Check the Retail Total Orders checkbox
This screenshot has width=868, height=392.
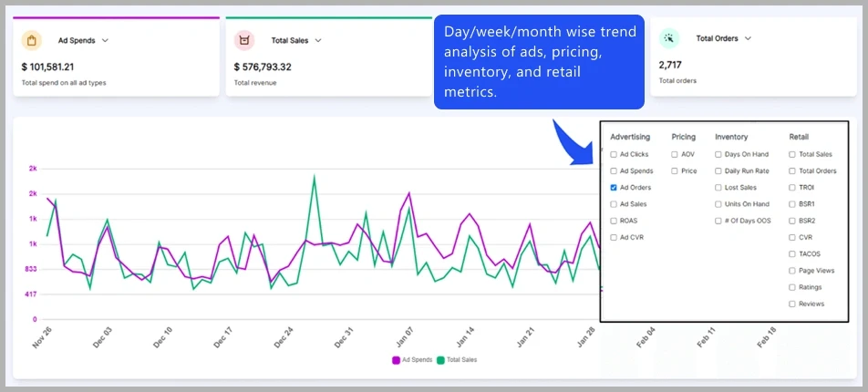coord(792,171)
